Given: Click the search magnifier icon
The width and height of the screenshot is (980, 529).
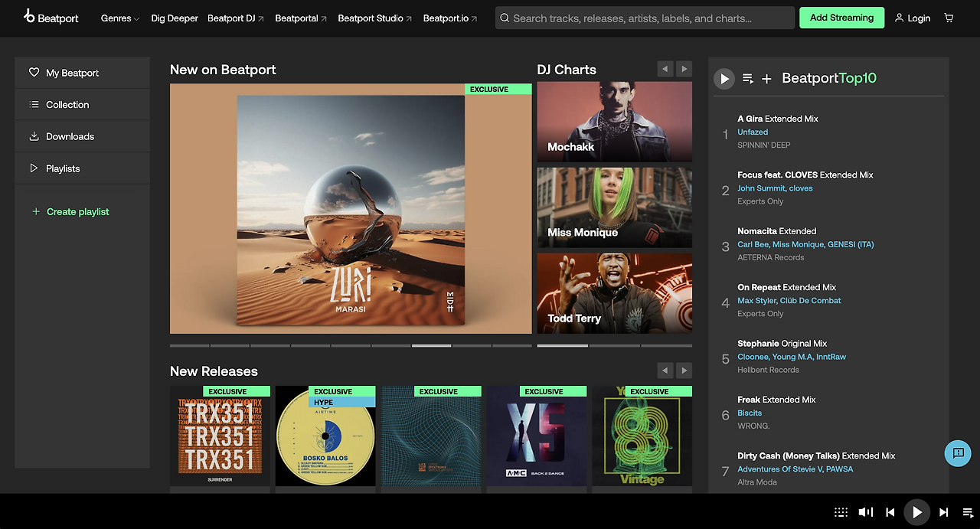Looking at the screenshot, I should (505, 18).
